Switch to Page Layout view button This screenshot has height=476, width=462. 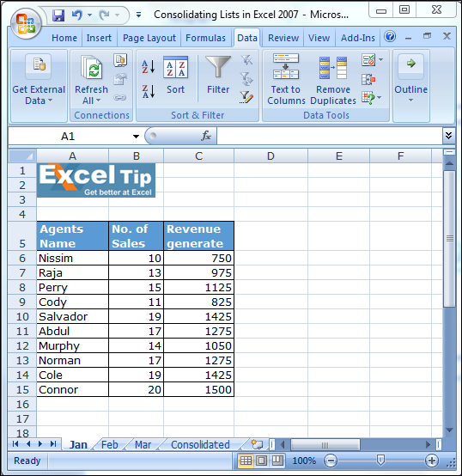coord(262,461)
